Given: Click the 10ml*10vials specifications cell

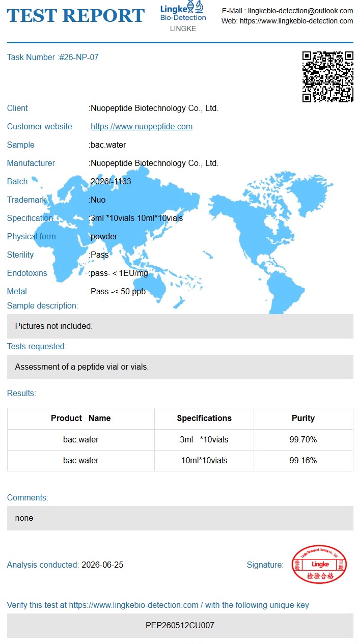Looking at the screenshot, I should point(204,461).
